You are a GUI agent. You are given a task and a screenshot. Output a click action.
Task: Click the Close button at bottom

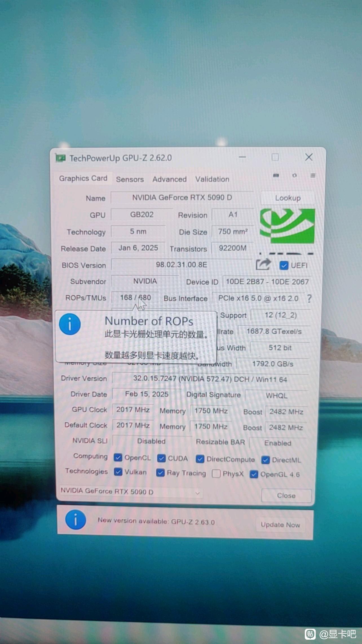pyautogui.click(x=286, y=496)
